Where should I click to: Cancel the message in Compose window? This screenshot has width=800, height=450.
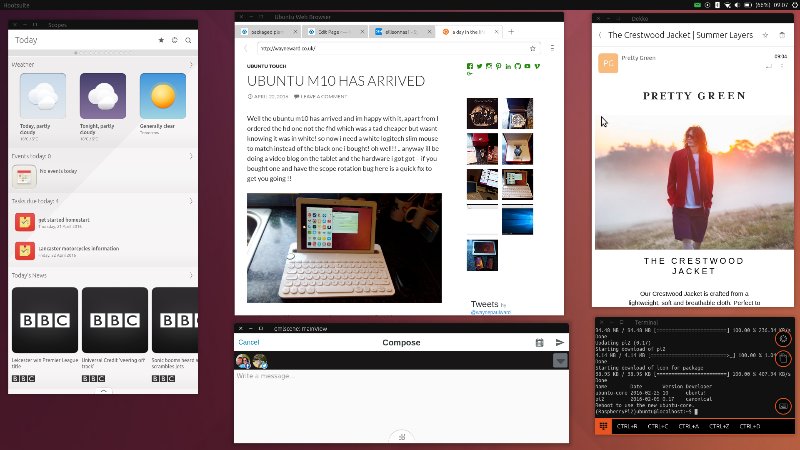[248, 342]
